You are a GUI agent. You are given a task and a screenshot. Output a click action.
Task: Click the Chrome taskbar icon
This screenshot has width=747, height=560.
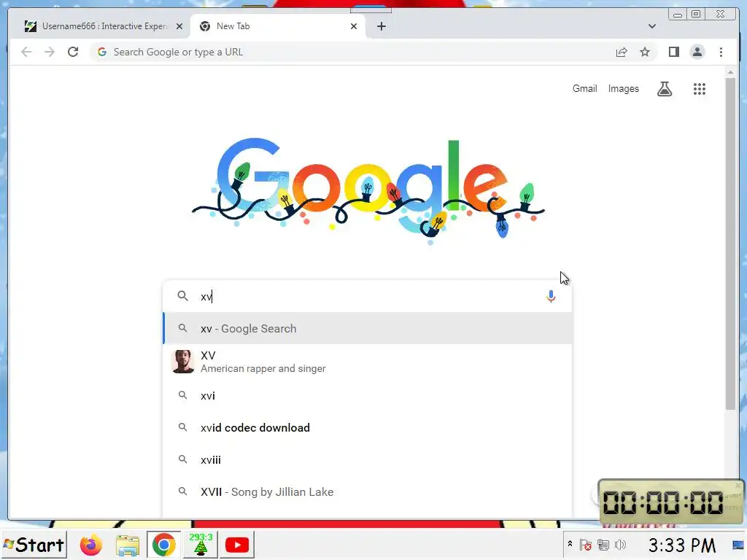[163, 545]
